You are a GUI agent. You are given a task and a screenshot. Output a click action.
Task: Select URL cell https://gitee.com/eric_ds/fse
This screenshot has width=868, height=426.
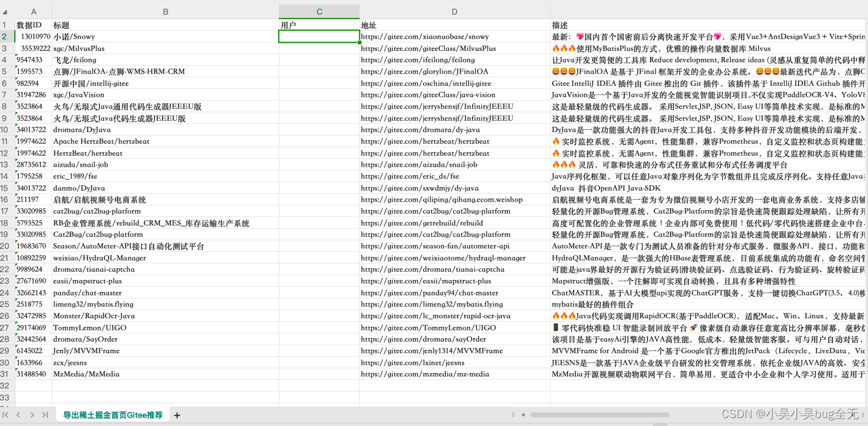[x=455, y=177]
